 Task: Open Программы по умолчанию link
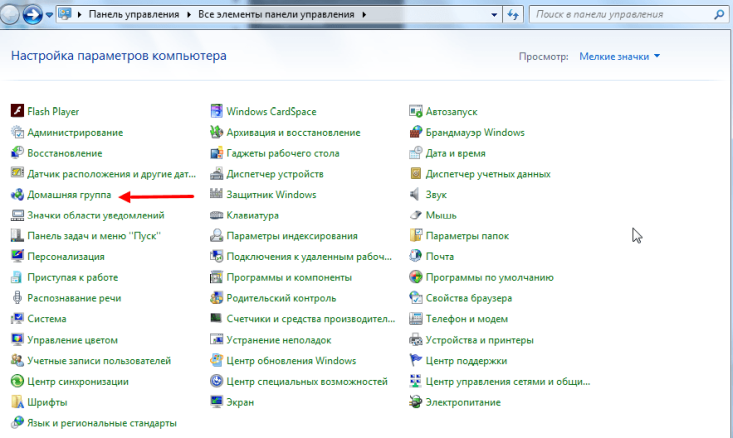(489, 277)
